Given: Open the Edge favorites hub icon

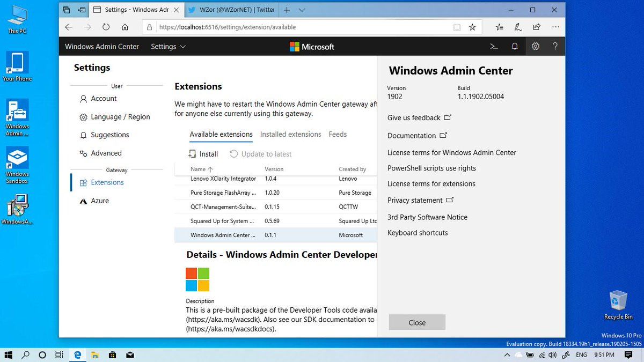Looking at the screenshot, I should click(499, 27).
